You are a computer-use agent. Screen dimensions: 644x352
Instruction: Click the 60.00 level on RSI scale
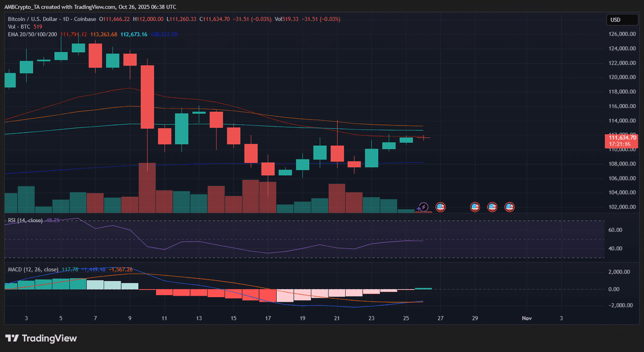[x=616, y=230]
